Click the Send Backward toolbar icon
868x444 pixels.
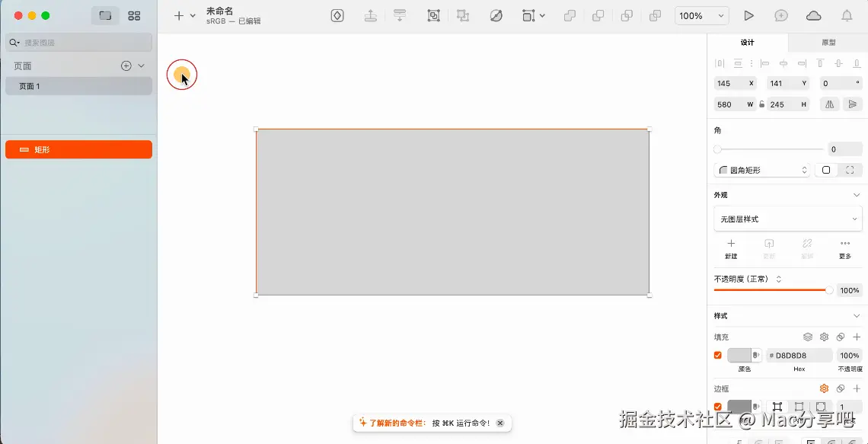click(399, 16)
